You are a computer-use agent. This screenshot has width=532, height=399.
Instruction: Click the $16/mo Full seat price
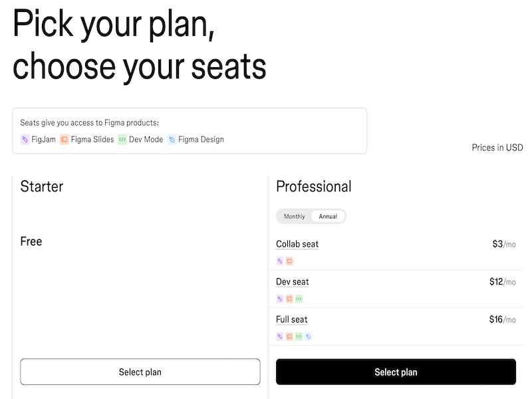503,319
